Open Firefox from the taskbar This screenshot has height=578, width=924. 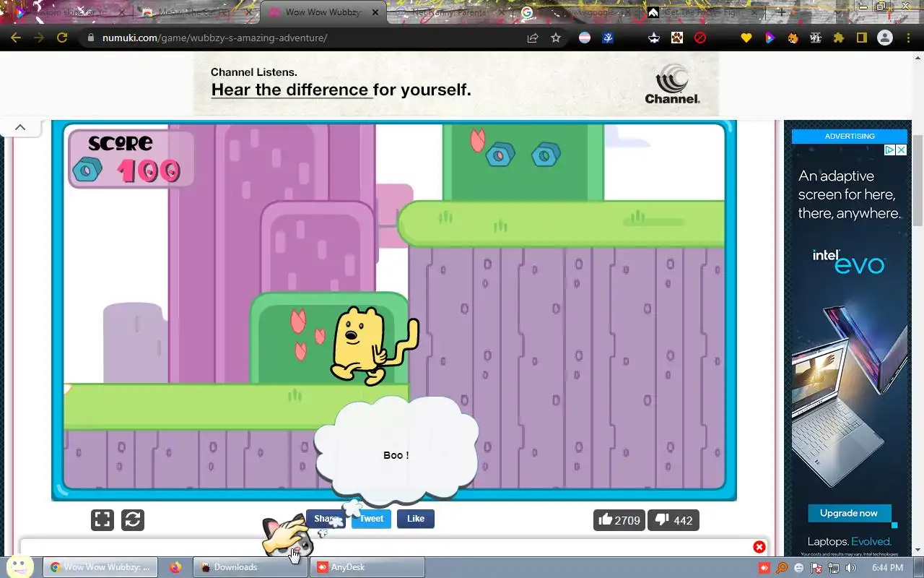175,567
